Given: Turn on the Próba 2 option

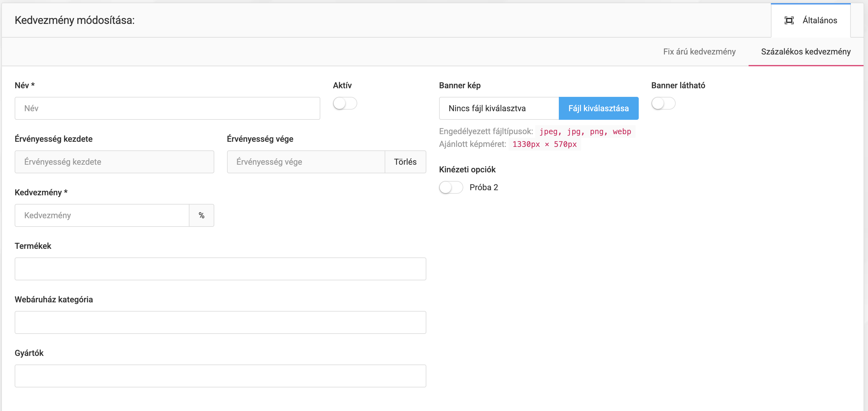Looking at the screenshot, I should pyautogui.click(x=451, y=187).
